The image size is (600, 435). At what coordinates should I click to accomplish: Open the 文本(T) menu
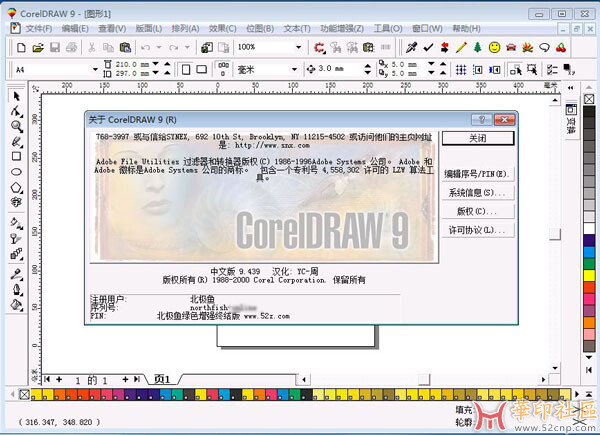coord(297,29)
